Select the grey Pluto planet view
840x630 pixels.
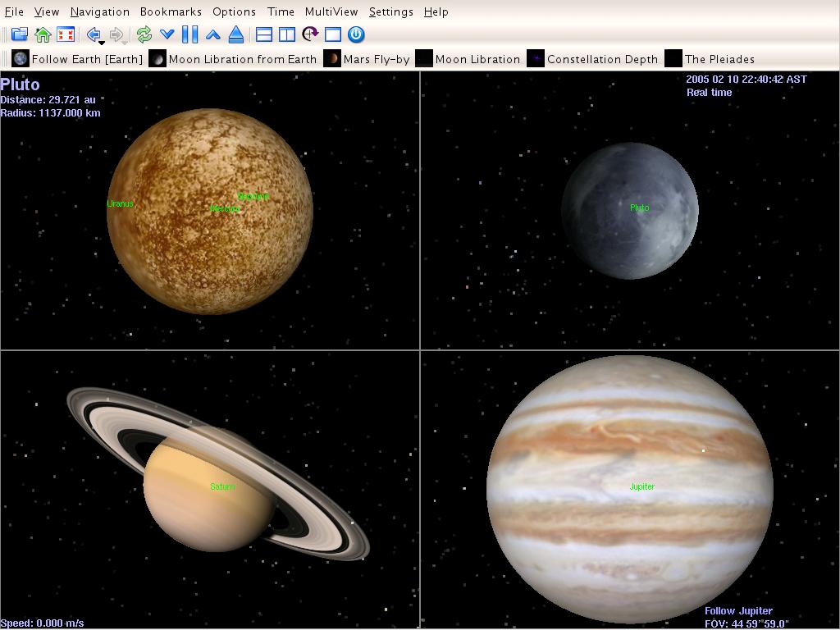click(629, 211)
